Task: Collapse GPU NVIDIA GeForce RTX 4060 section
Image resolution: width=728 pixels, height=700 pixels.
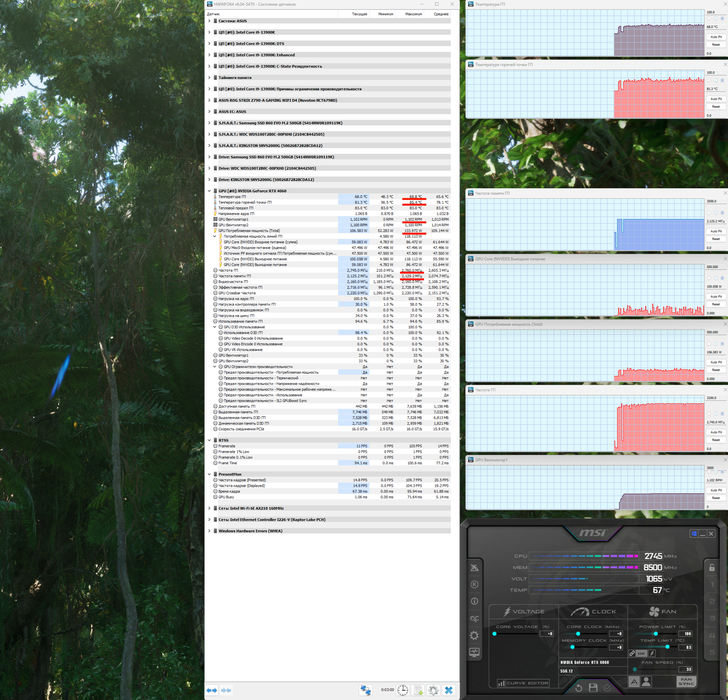Action: click(x=209, y=191)
